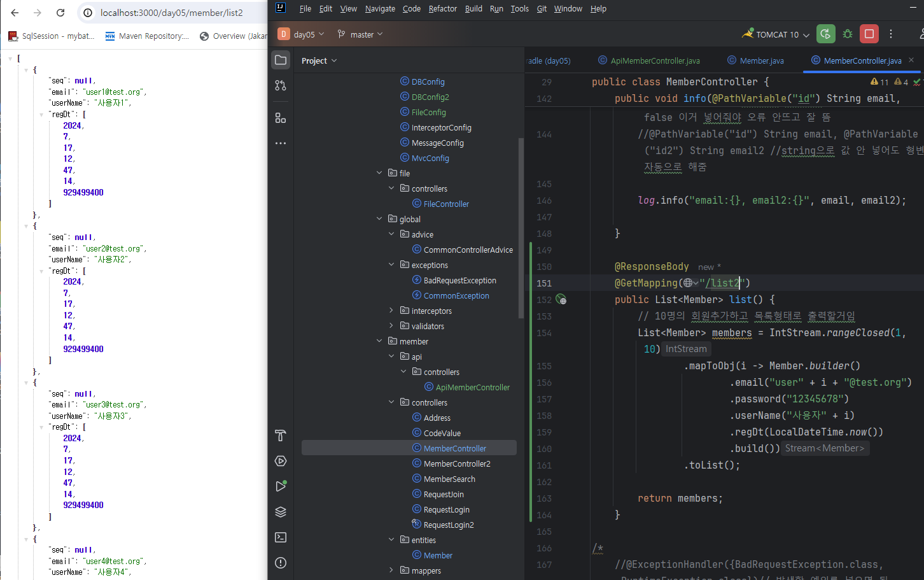Viewport: 924px width, 580px height.
Task: Open the master Git branch dropdown
Action: point(361,34)
